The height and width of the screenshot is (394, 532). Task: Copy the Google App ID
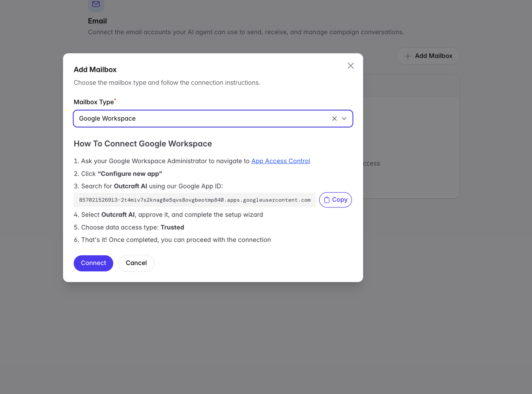[x=336, y=200]
